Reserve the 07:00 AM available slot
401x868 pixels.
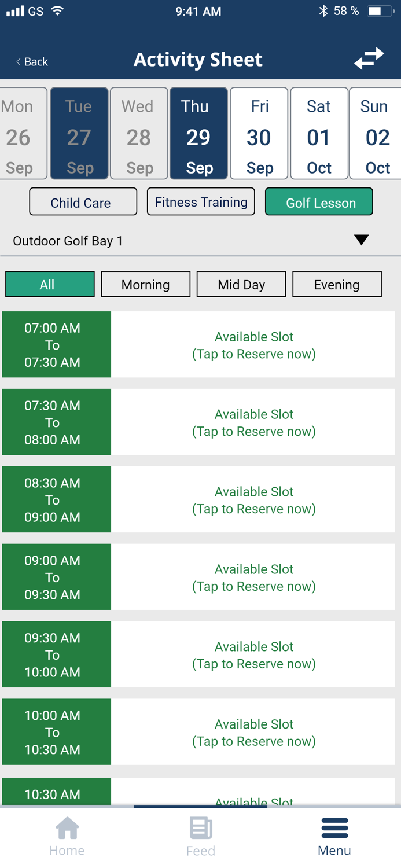[253, 344]
